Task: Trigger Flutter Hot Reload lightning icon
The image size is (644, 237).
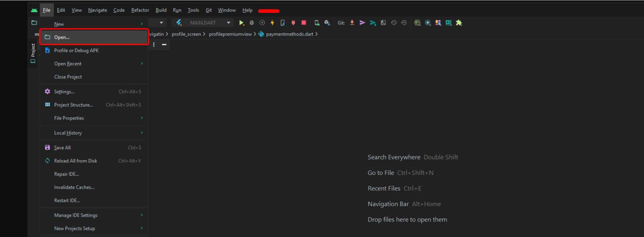Action: click(x=272, y=23)
